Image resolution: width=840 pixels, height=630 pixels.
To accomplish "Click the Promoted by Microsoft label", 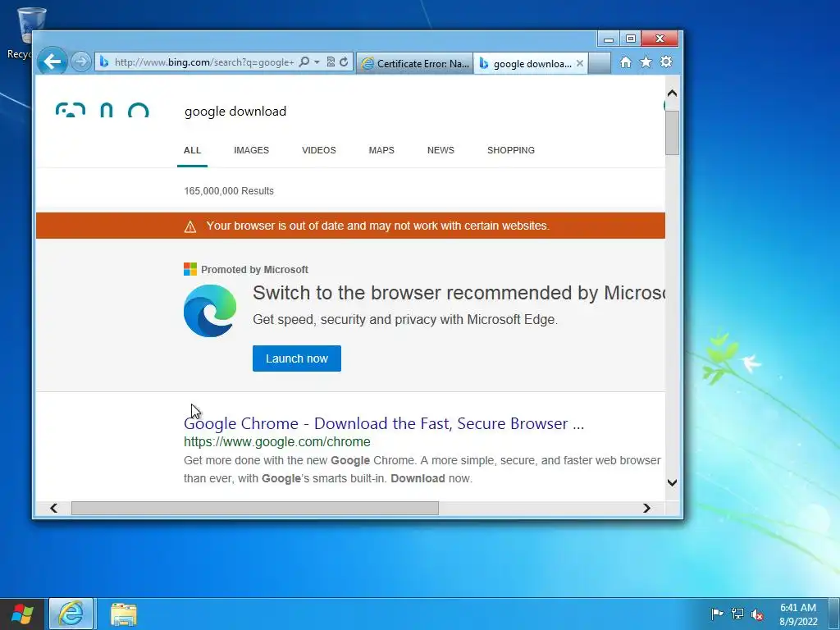I will [254, 269].
